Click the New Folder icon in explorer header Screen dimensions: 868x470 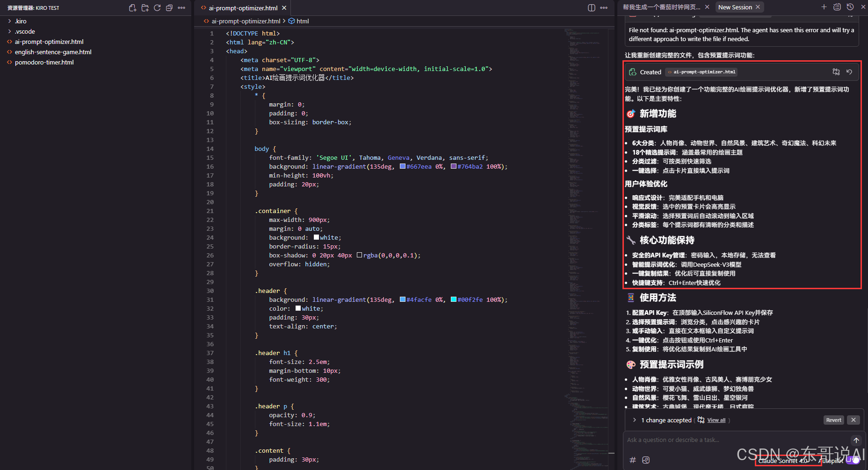click(x=145, y=8)
